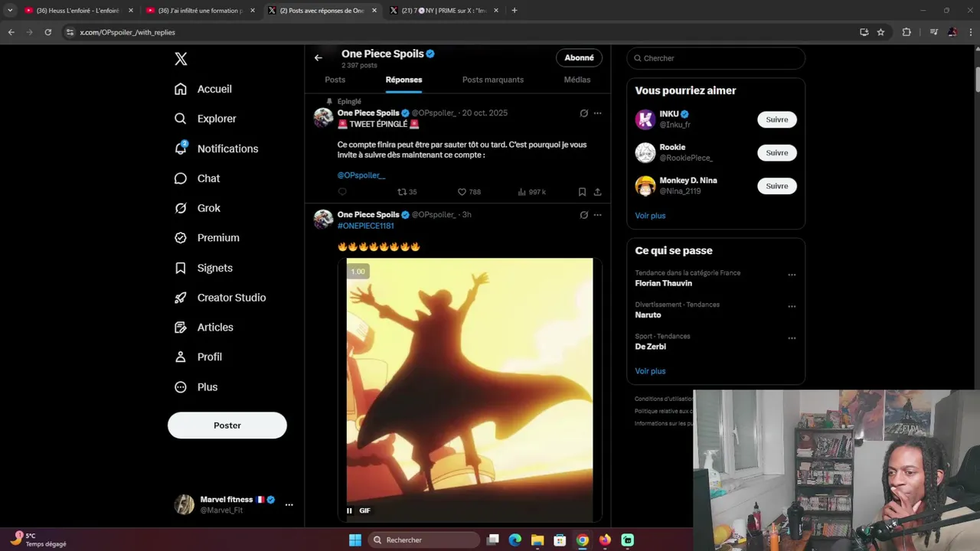
Task: Click the Abonné following button
Action: tap(579, 58)
